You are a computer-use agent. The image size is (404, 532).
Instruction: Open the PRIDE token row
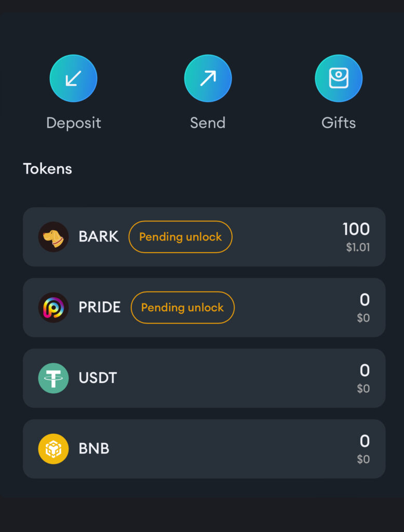point(204,308)
